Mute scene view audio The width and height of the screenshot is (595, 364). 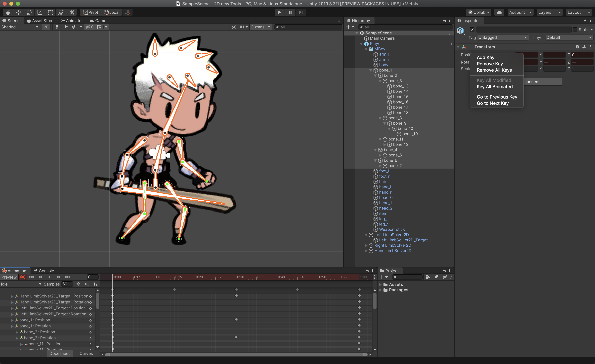pos(65,27)
